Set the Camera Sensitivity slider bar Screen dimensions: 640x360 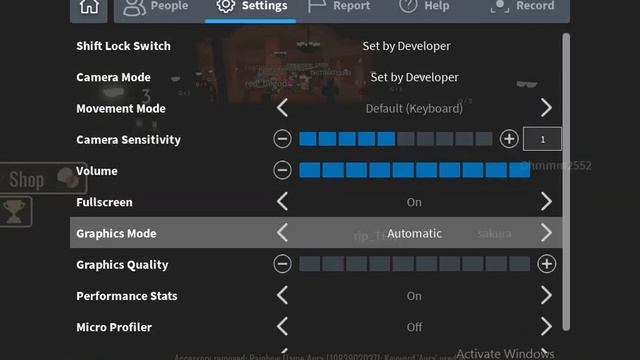pos(396,139)
